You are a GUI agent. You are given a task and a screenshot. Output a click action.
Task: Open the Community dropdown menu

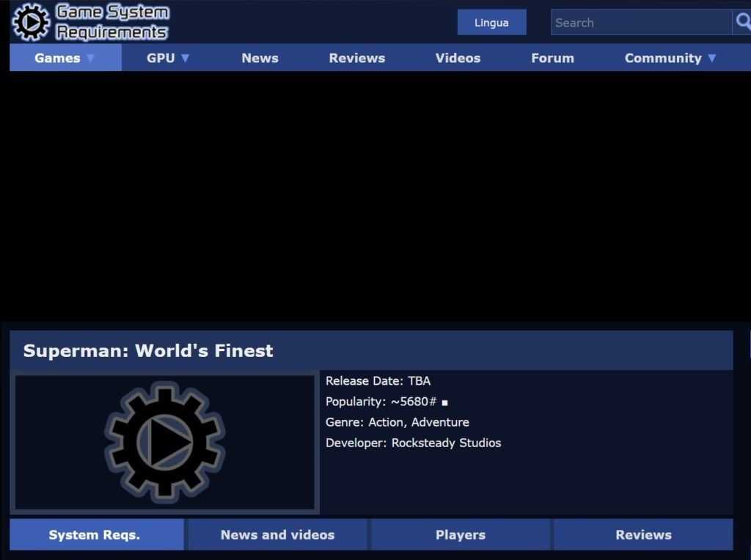pyautogui.click(x=670, y=58)
